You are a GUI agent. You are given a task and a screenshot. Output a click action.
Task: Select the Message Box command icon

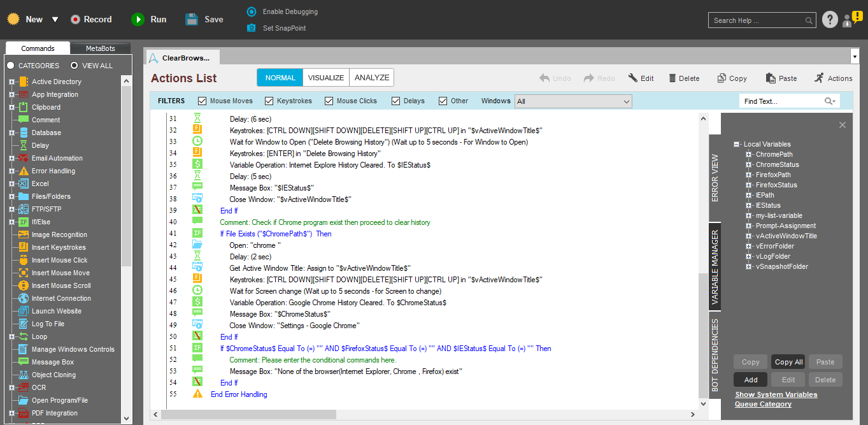pos(23,362)
